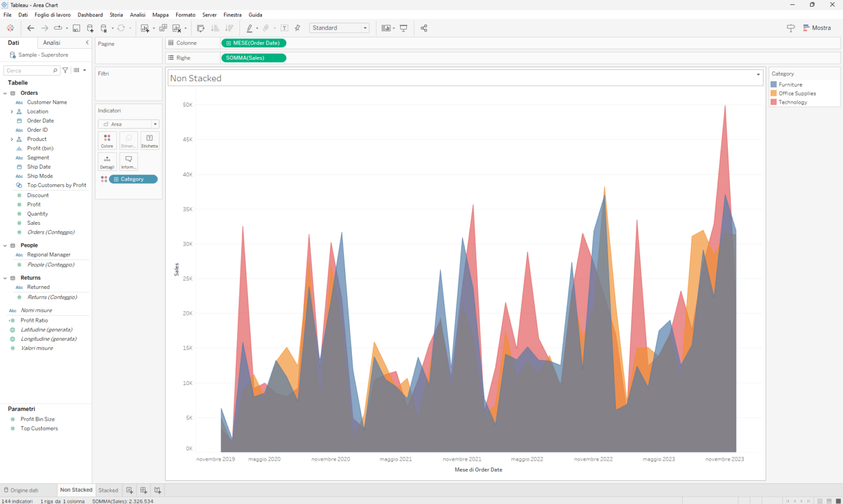Open the Dashboard menu

(90, 15)
